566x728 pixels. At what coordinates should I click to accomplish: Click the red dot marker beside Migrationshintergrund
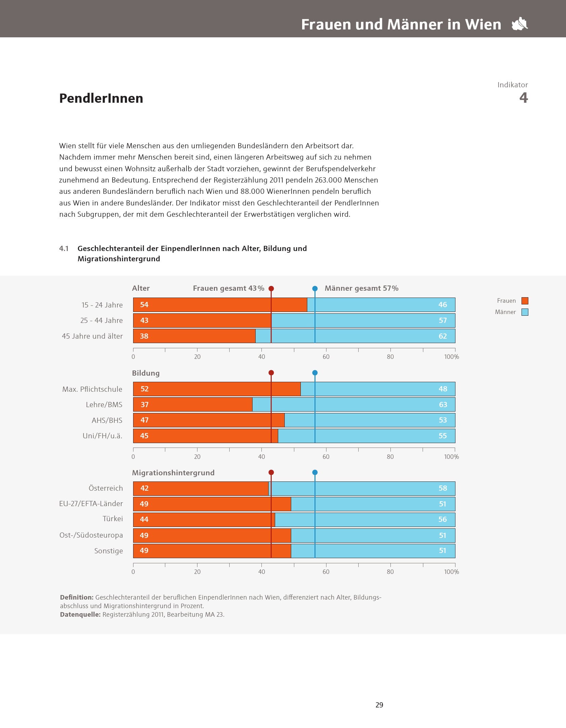tap(271, 473)
